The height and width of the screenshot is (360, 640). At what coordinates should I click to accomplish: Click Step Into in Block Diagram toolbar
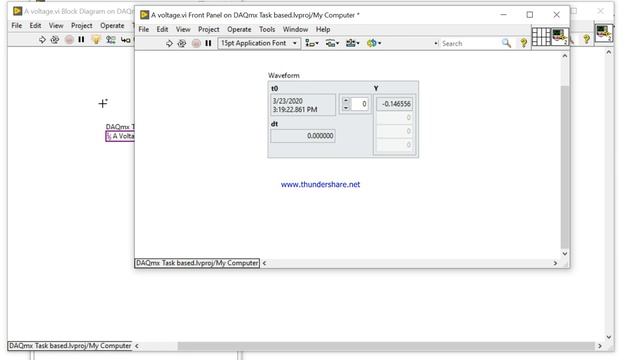click(126, 40)
